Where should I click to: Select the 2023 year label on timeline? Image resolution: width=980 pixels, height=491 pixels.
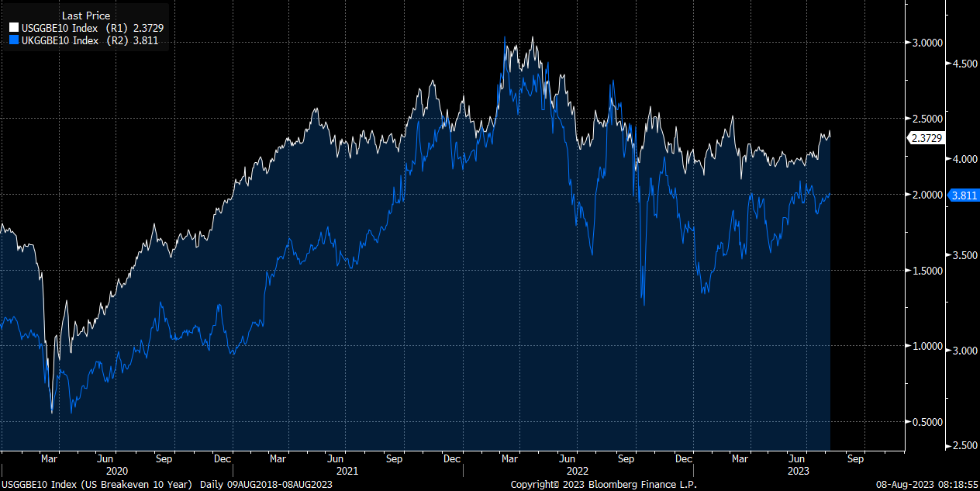pyautogui.click(x=799, y=471)
